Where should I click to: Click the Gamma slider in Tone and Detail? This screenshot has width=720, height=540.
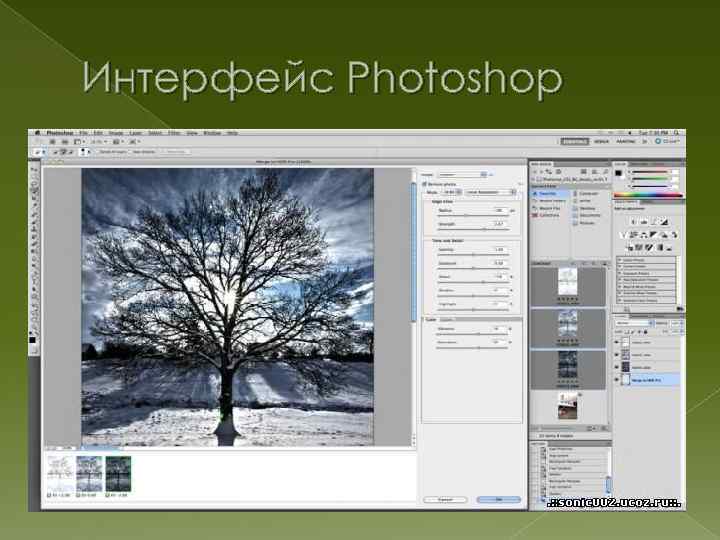473,254
